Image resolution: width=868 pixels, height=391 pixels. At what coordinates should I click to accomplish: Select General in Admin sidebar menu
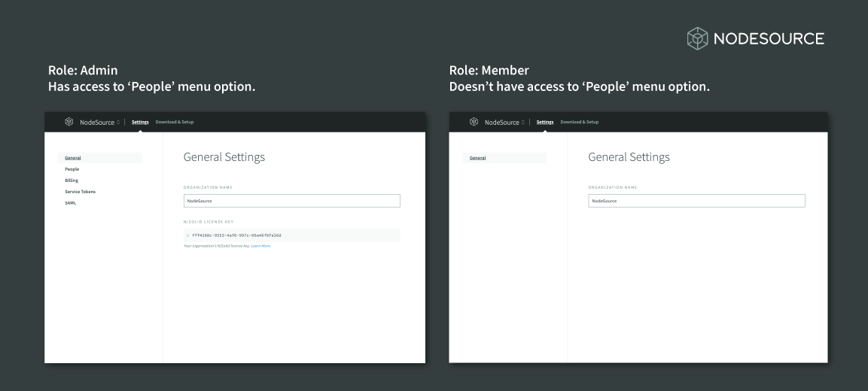pos(99,158)
